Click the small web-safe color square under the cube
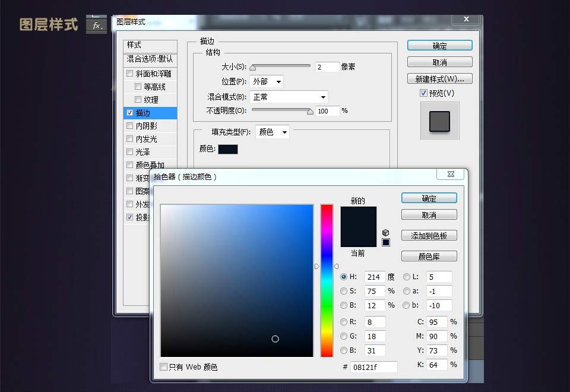 386,242
